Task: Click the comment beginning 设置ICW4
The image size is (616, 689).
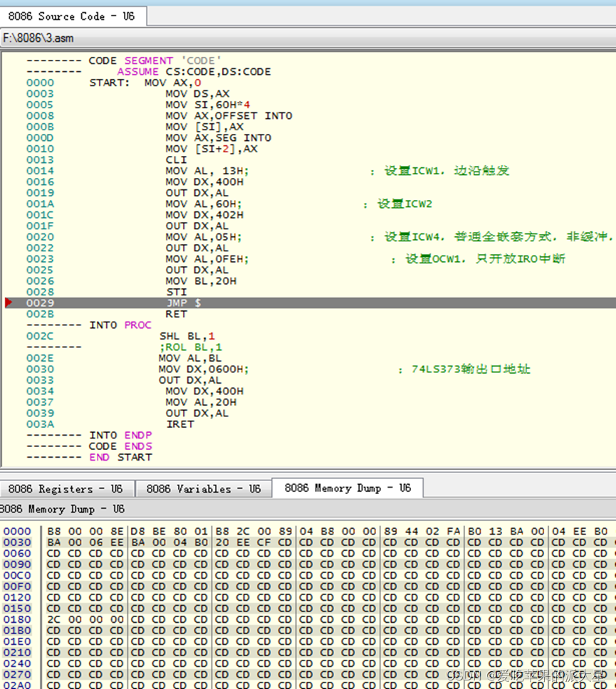Action: (x=498, y=236)
